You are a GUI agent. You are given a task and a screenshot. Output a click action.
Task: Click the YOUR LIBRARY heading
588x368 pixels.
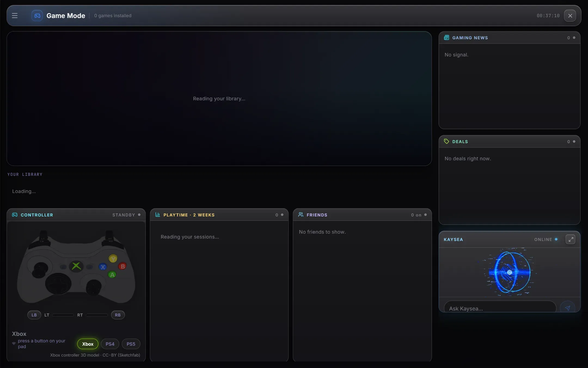pyautogui.click(x=25, y=174)
